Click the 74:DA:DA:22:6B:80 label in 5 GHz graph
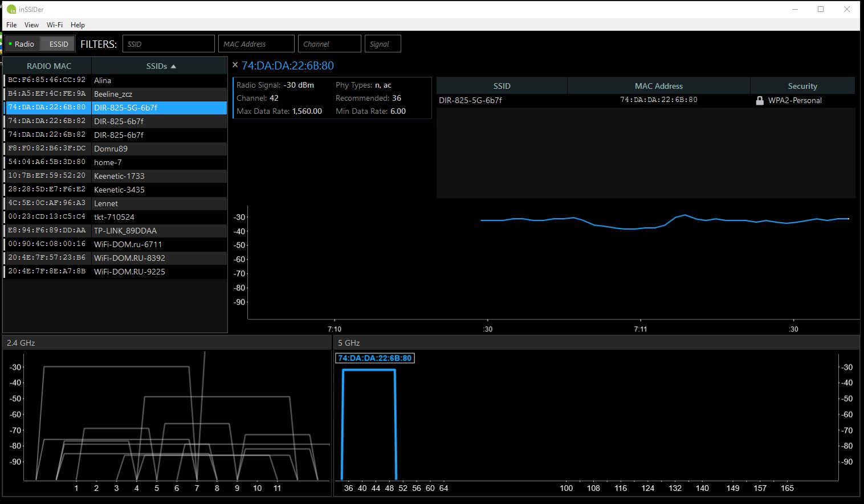The width and height of the screenshot is (864, 504). coord(374,358)
